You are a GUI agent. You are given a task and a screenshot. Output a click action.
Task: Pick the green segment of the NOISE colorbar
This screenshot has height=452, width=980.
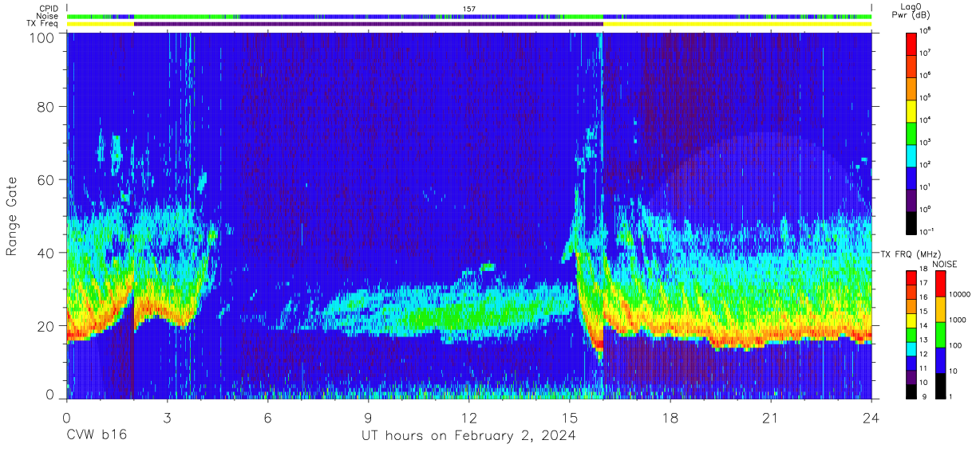click(x=941, y=335)
